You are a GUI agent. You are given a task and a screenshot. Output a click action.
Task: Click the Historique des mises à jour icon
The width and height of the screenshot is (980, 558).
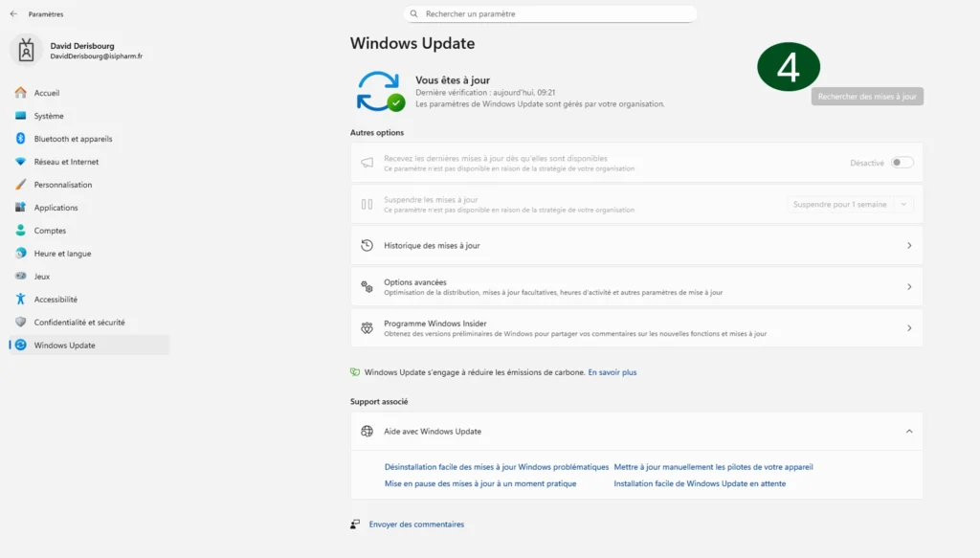coord(367,246)
